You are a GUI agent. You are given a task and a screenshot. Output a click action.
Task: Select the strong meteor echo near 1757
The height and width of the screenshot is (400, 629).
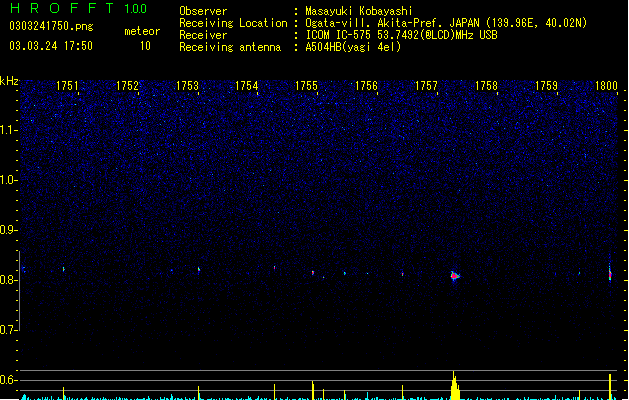coord(455,276)
